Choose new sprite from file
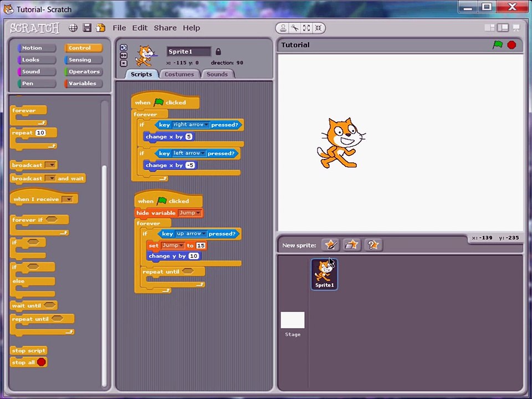The image size is (532, 399). pos(351,244)
